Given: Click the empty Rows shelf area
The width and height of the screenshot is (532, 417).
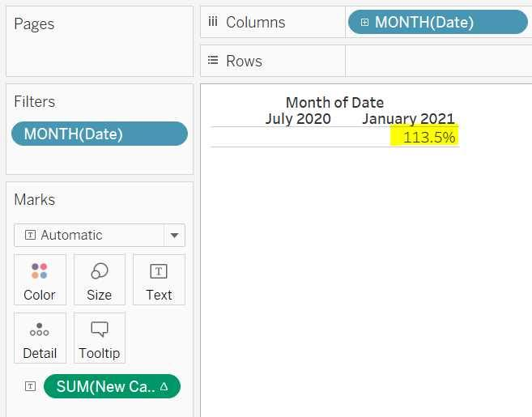Looking at the screenshot, I should 437,61.
